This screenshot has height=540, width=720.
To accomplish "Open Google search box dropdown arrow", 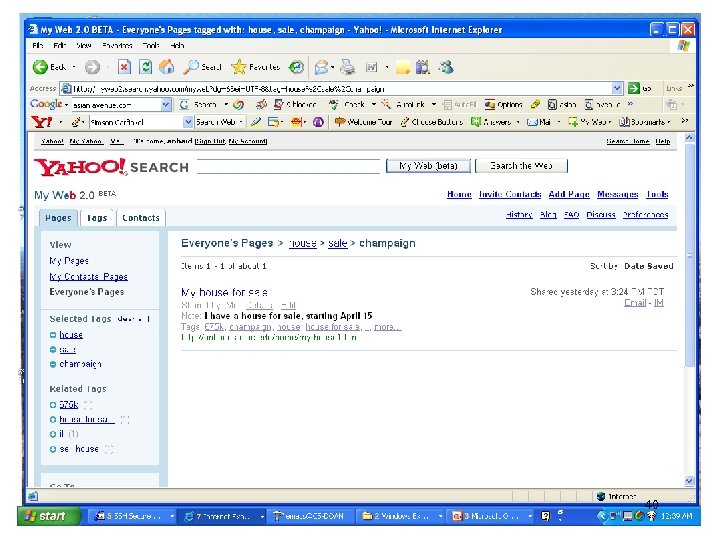I will pos(166,105).
